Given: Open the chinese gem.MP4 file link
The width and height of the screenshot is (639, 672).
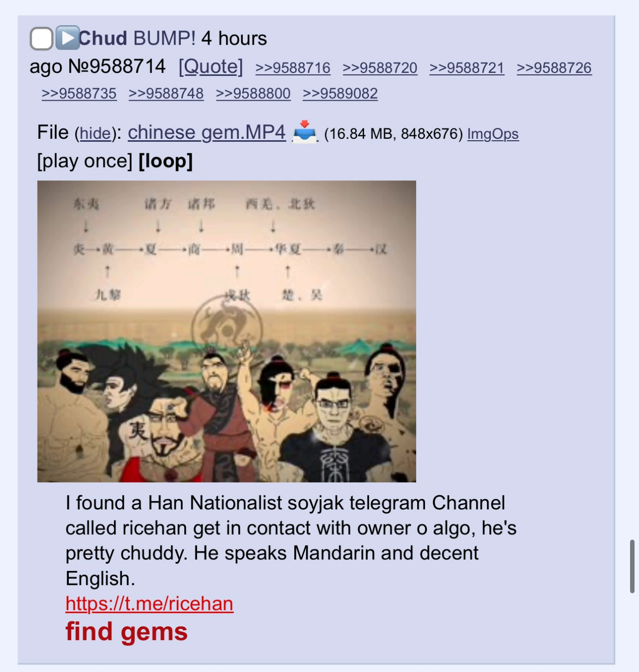Looking at the screenshot, I should tap(207, 132).
